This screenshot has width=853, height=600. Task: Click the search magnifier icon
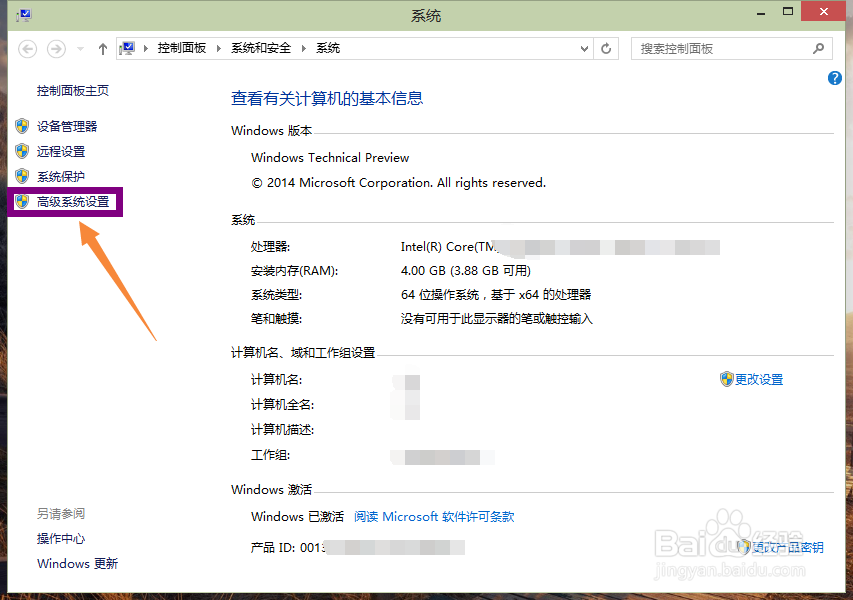(x=818, y=48)
